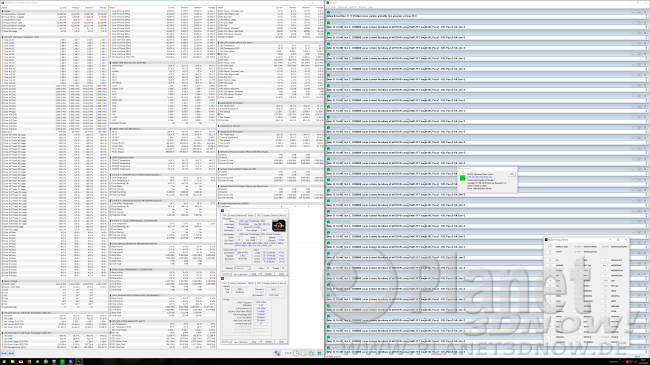Switch to Memory tab in upper CPU-Z window

(x=251, y=215)
